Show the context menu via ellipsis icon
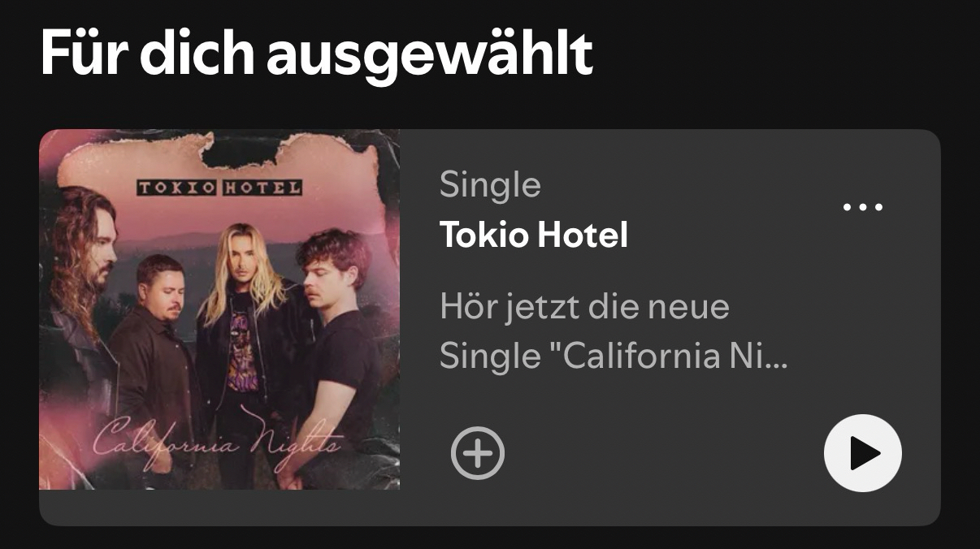This screenshot has width=980, height=549. click(x=863, y=207)
